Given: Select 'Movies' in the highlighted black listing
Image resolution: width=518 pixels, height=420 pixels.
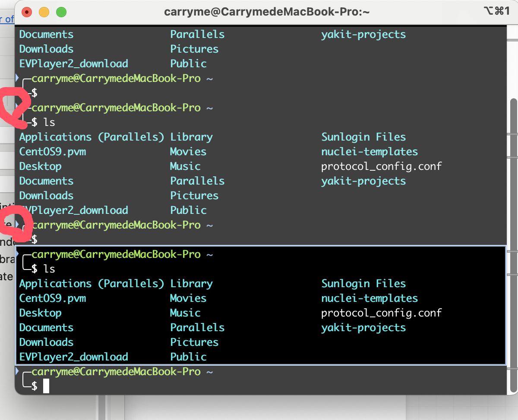Looking at the screenshot, I should [x=188, y=298].
